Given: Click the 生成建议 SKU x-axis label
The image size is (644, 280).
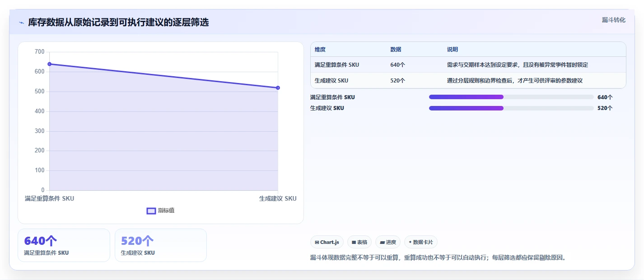Looking at the screenshot, I should pos(278,198).
